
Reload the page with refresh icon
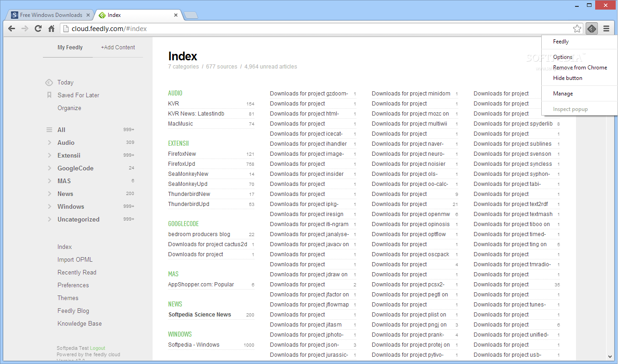pos(38,28)
